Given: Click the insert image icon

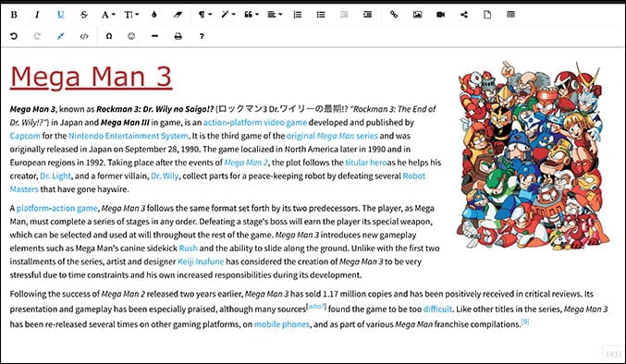Looking at the screenshot, I should (417, 15).
